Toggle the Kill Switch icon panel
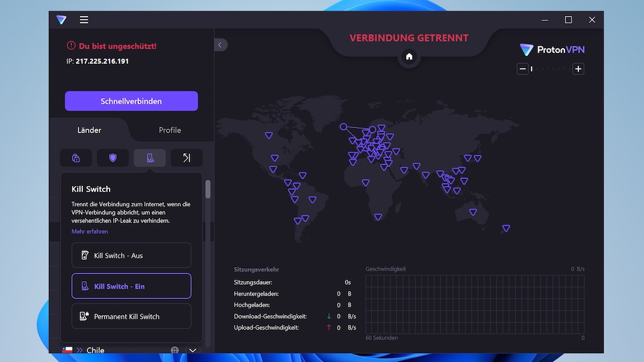This screenshot has height=362, width=644. (x=150, y=158)
